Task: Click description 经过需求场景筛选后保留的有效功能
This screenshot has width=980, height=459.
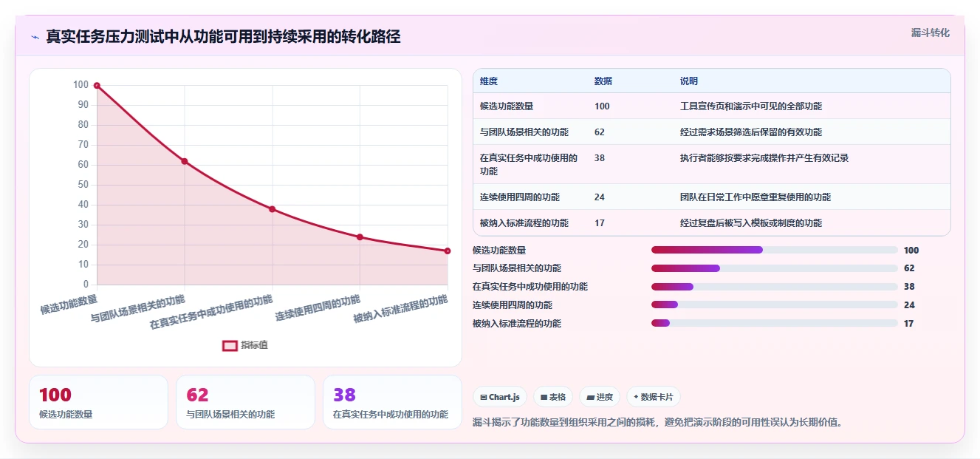Action: 751,132
